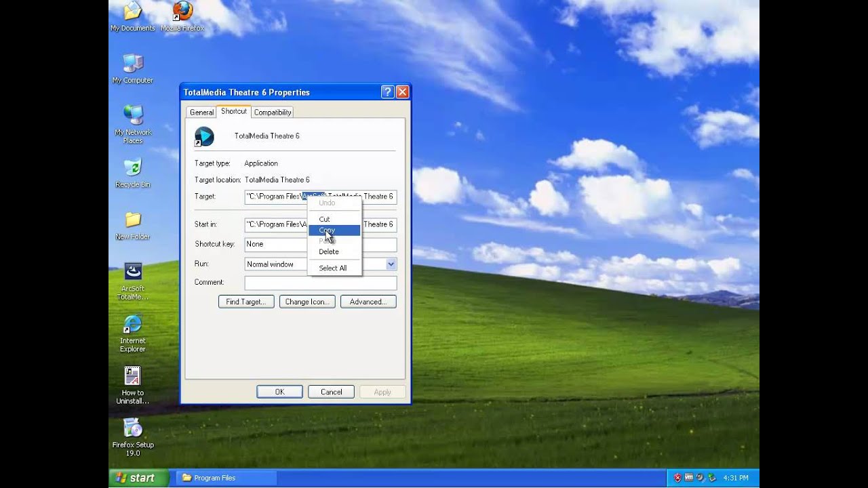This screenshot has height=488, width=868.
Task: Select the Firefox Setup 19.0 installer icon
Action: pos(133,437)
